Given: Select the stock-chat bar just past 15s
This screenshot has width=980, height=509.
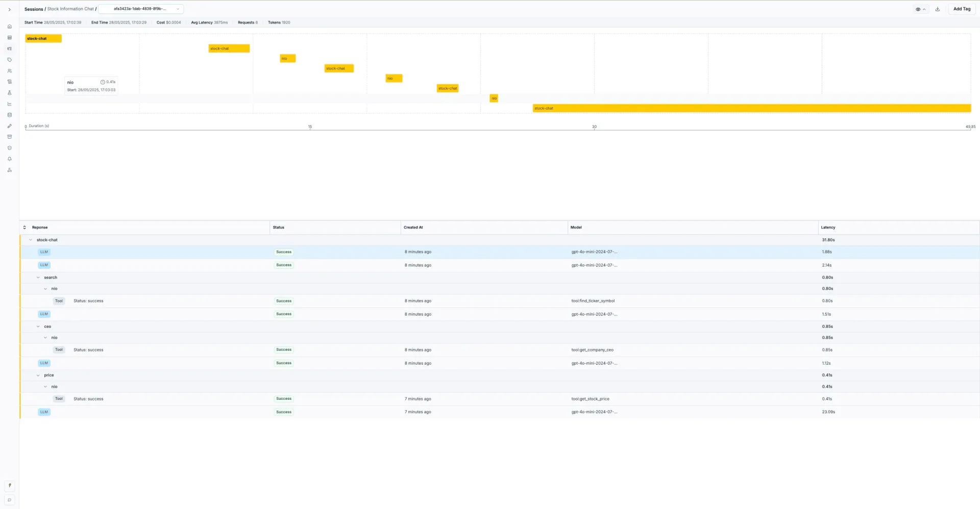Looking at the screenshot, I should (x=339, y=68).
